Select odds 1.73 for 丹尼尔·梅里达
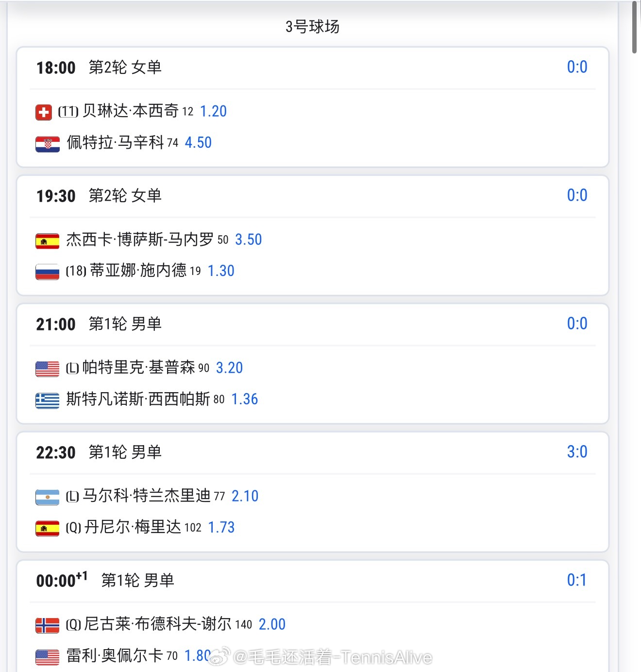The image size is (641, 672). click(221, 528)
